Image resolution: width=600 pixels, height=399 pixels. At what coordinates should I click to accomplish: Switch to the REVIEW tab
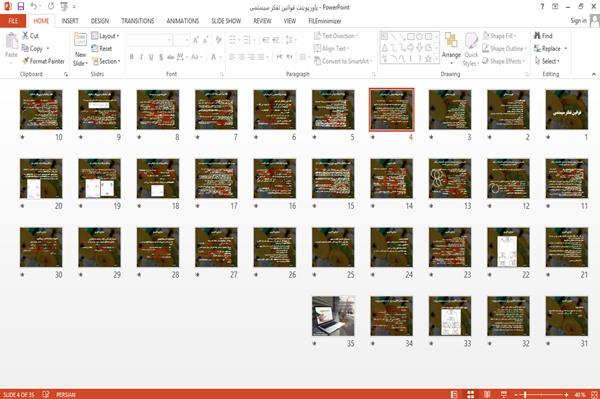pyautogui.click(x=262, y=21)
